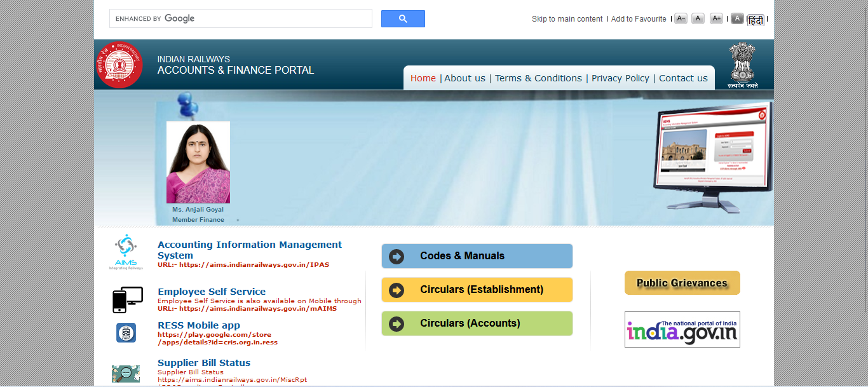Go to the Privacy Policy page

620,78
